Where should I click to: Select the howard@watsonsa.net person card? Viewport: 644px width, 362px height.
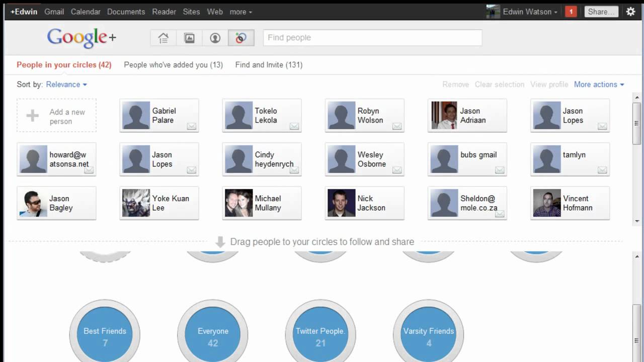pyautogui.click(x=56, y=159)
